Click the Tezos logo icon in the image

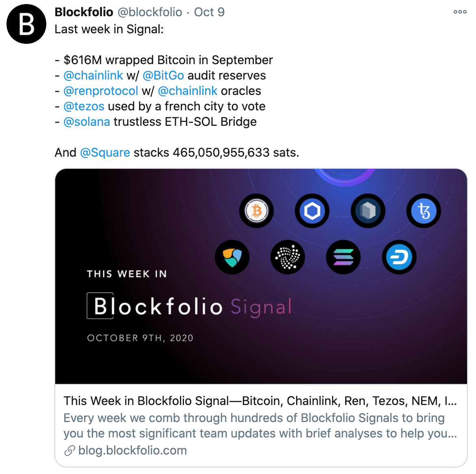click(424, 211)
